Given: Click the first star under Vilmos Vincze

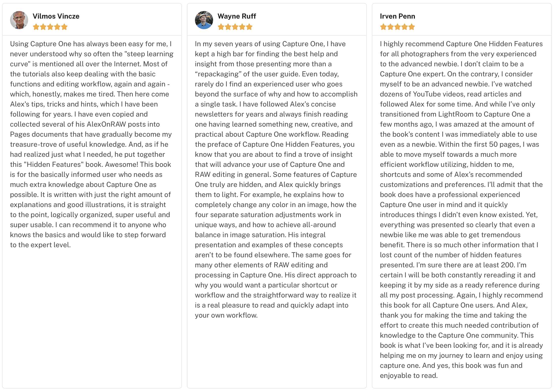Looking at the screenshot, I should [x=36, y=27].
